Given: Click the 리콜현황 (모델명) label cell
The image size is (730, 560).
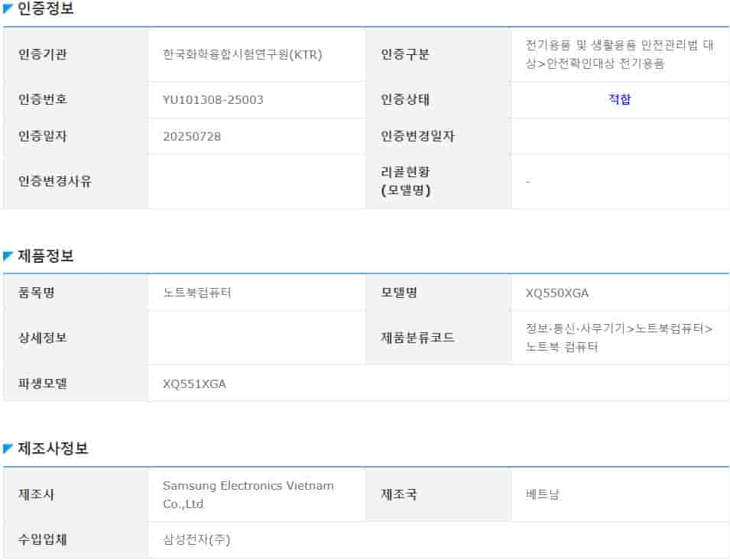Looking at the screenshot, I should pyautogui.click(x=406, y=181).
